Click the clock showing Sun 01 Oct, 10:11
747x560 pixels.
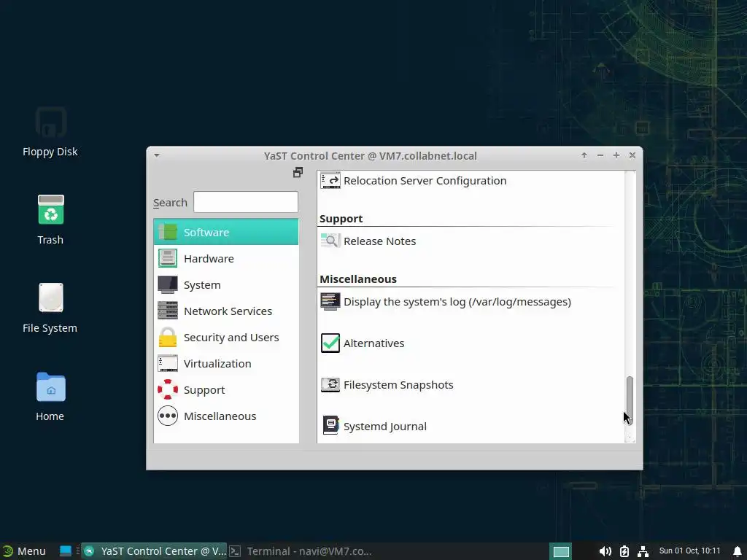(689, 551)
